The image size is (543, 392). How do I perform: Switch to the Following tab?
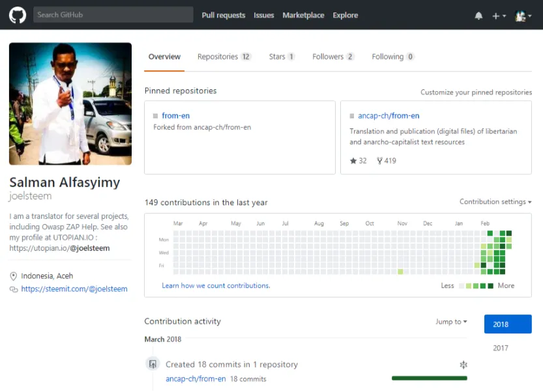[x=392, y=57]
